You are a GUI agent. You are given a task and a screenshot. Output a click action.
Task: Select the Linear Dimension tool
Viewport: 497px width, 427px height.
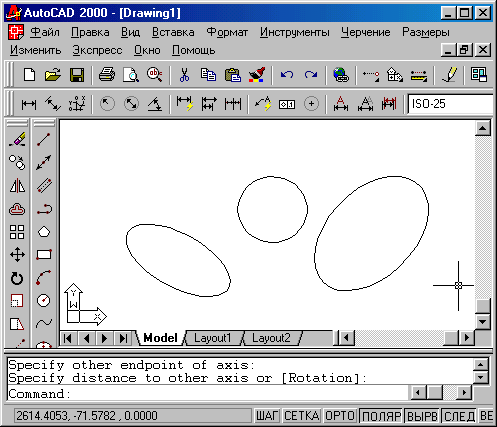(x=29, y=104)
